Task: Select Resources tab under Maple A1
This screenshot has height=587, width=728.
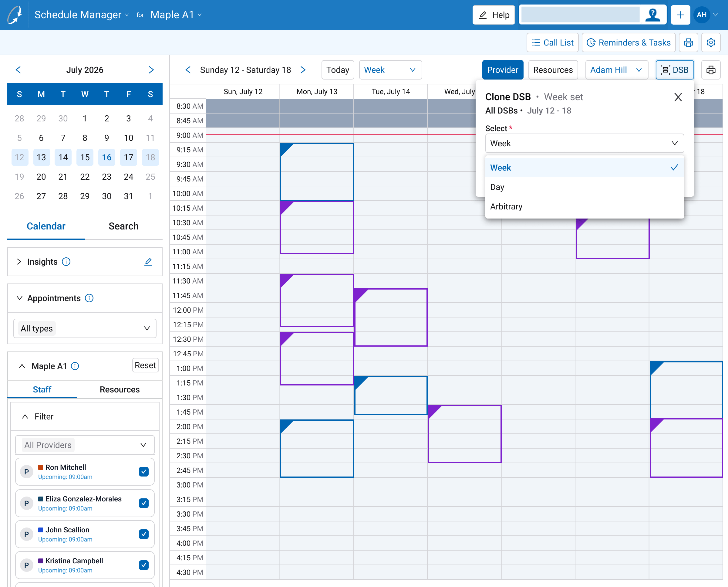Action: coord(120,389)
